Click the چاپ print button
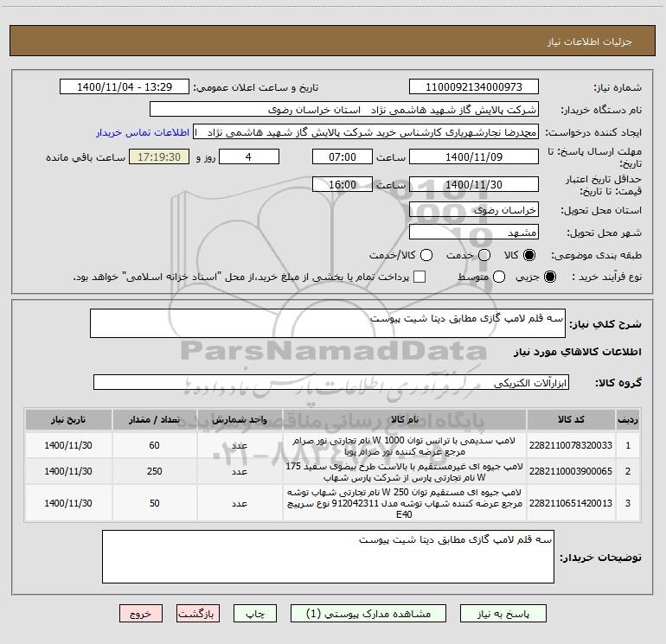The width and height of the screenshot is (666, 644). coord(255,614)
